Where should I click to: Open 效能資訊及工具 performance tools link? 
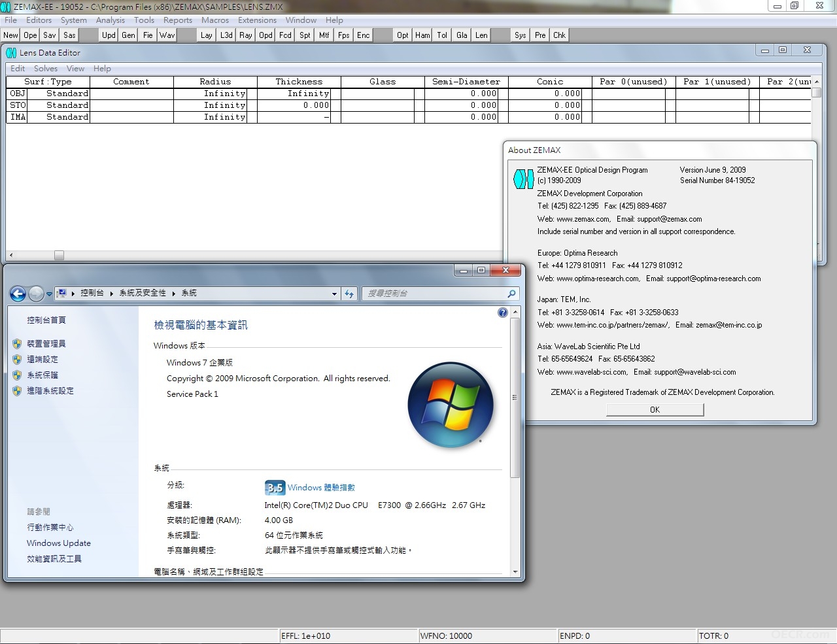click(x=54, y=559)
